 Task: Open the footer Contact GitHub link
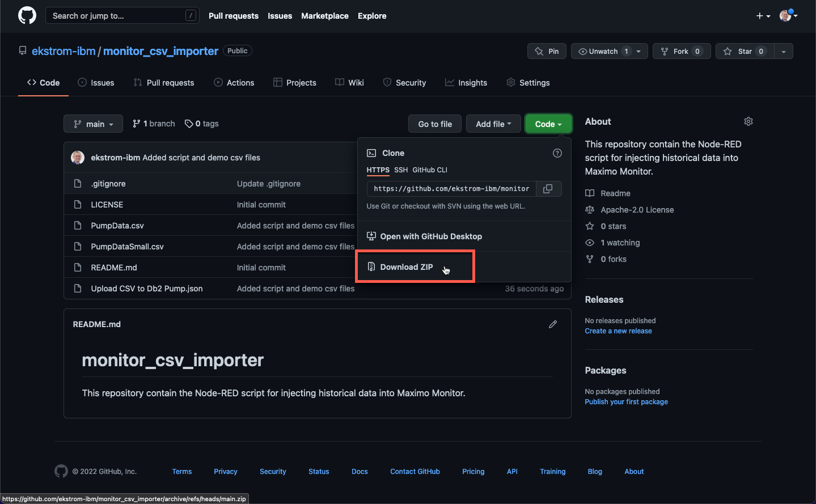(x=415, y=472)
